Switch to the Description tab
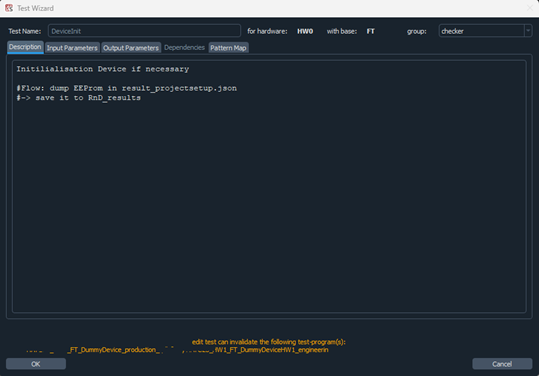The width and height of the screenshot is (539, 376). pos(25,47)
